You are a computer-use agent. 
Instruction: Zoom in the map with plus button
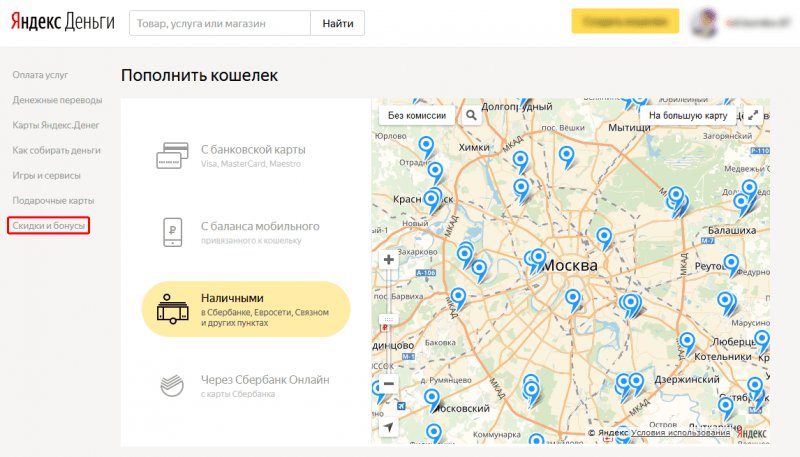pos(389,260)
